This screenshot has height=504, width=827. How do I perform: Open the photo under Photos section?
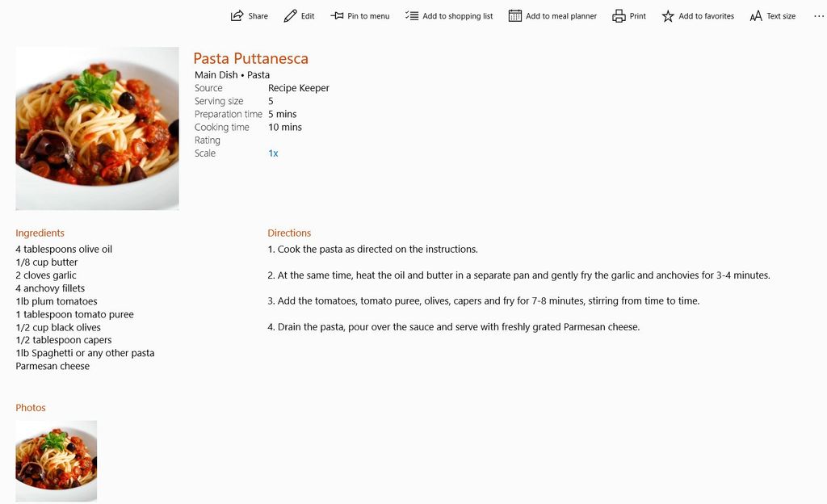[57, 461]
